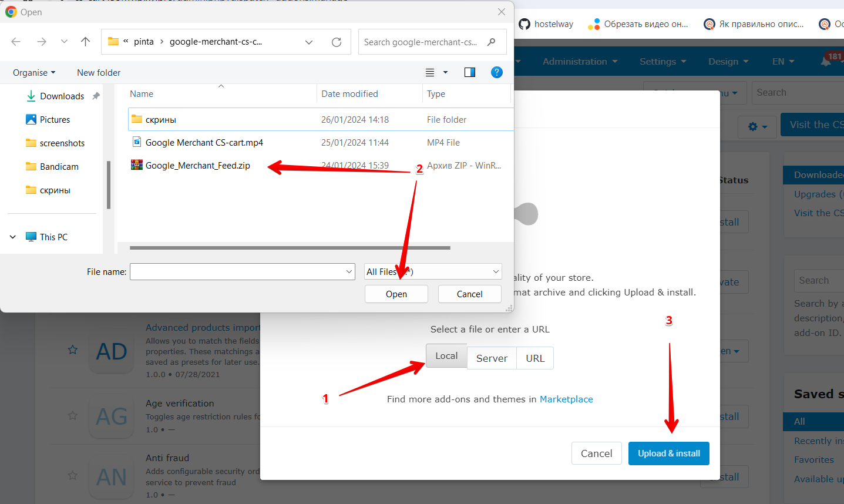844x504 pixels.
Task: Open the Marketplace link
Action: [x=566, y=399]
